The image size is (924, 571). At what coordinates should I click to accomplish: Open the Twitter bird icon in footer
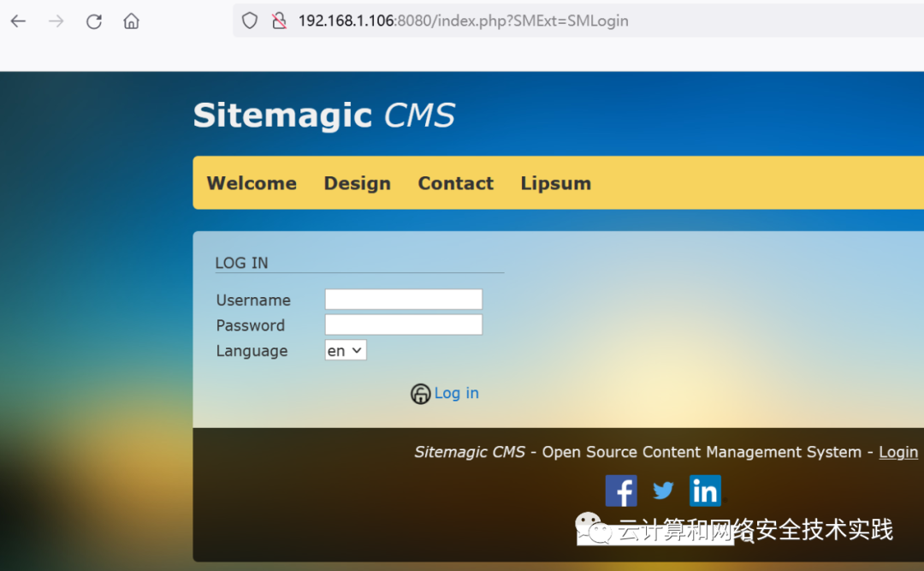[663, 491]
